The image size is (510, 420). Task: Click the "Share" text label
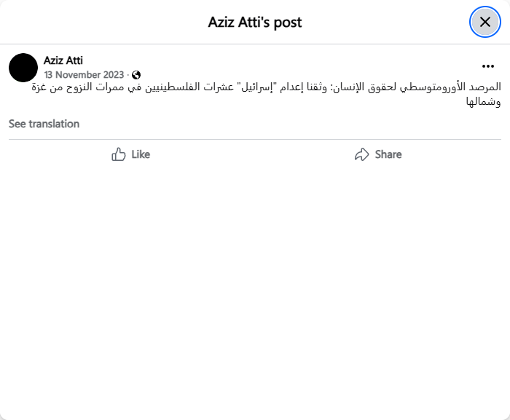click(x=388, y=154)
